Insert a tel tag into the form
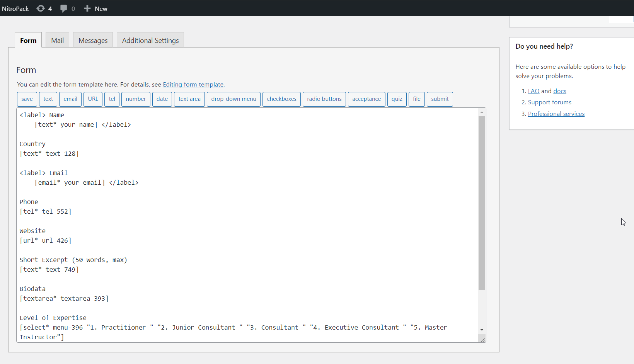 [x=112, y=99]
